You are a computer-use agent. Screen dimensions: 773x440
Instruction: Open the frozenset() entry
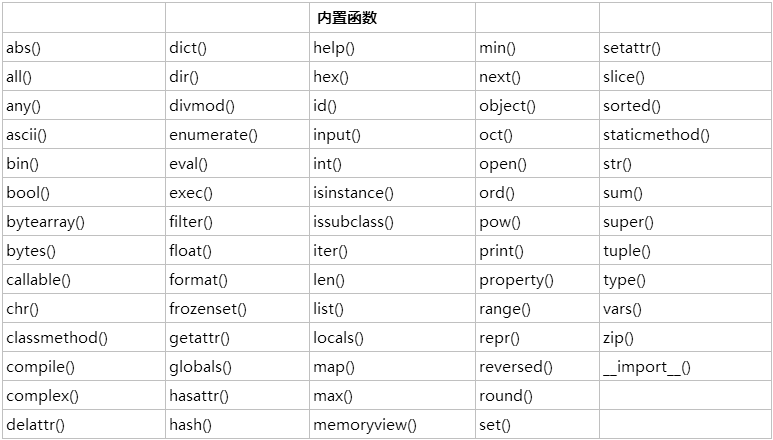pyautogui.click(x=208, y=309)
